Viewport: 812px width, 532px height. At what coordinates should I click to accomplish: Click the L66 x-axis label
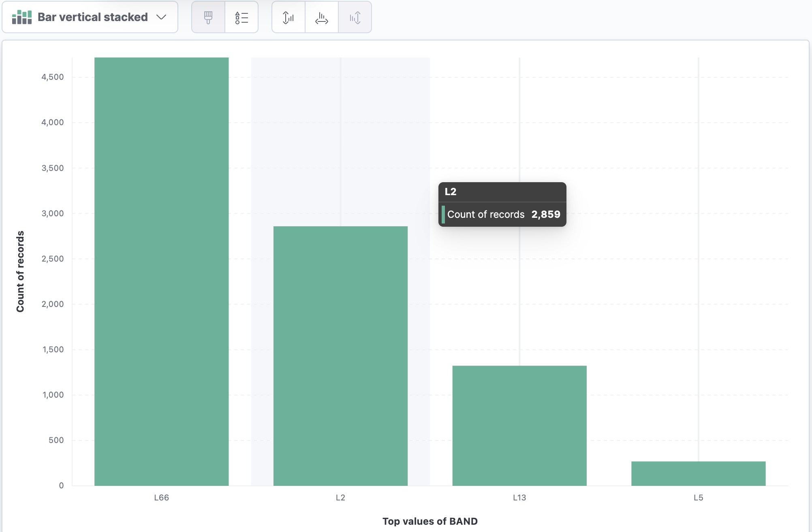161,498
